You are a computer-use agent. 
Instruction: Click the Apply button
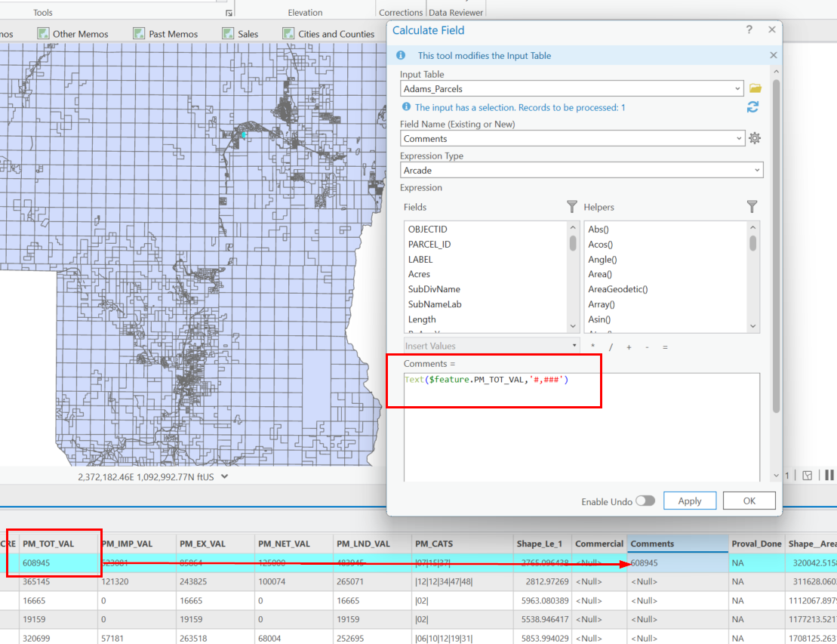689,501
